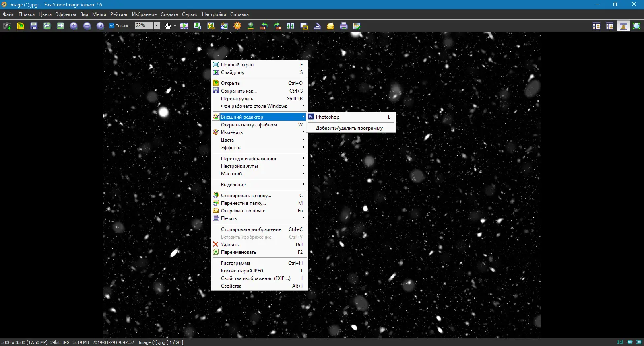The height and width of the screenshot is (346, 644).
Task: Print image with the printer toolbar icon
Action: point(344,26)
